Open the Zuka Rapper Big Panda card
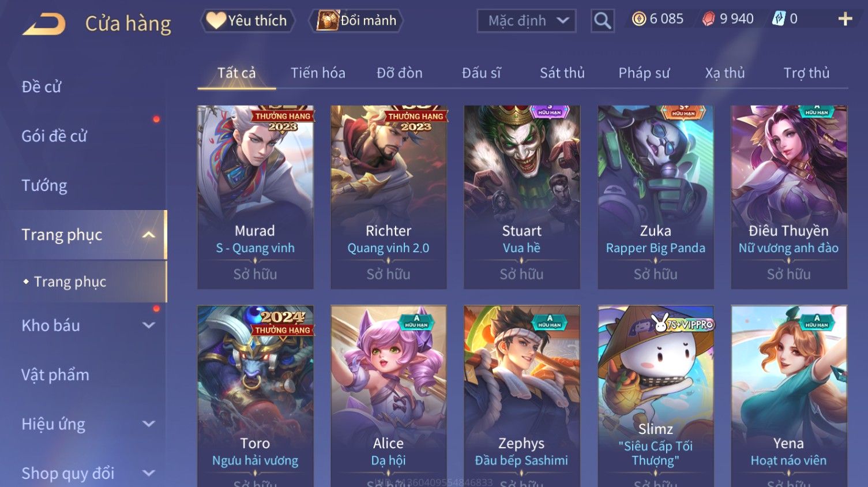This screenshot has height=487, width=868. pos(656,197)
